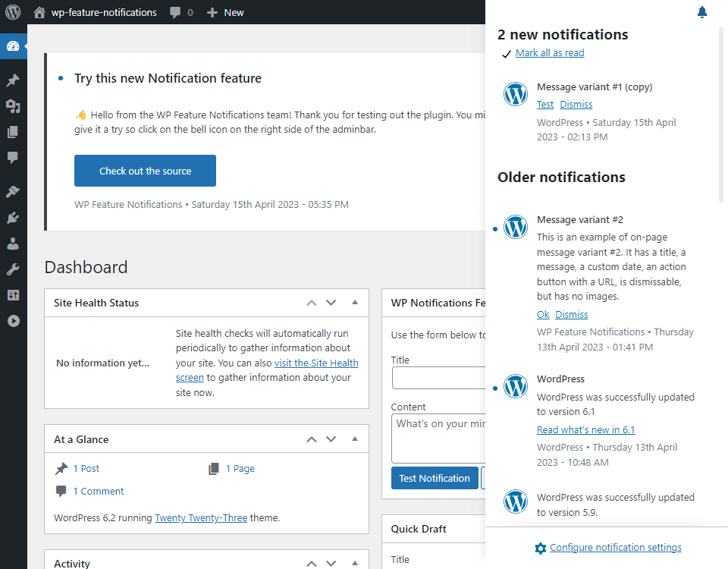Click the gear beside Configure notification settings

coord(541,547)
